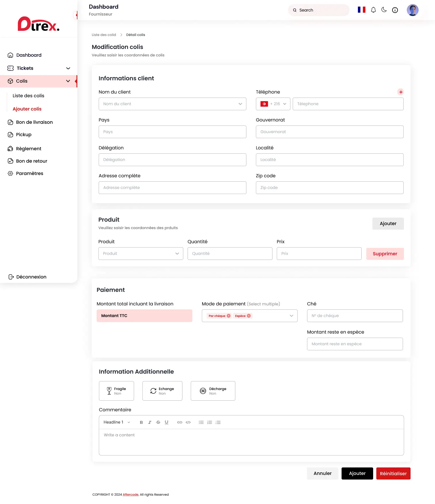Screen dimensions: 435x504
Task: Open the Headline 1 style dropdown
Action: [x=117, y=422]
